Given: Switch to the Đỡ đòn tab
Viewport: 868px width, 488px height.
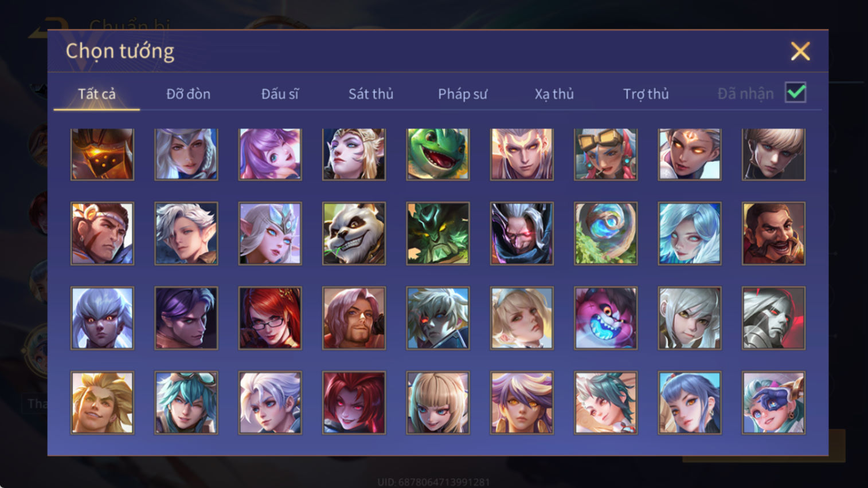Looking at the screenshot, I should click(188, 94).
